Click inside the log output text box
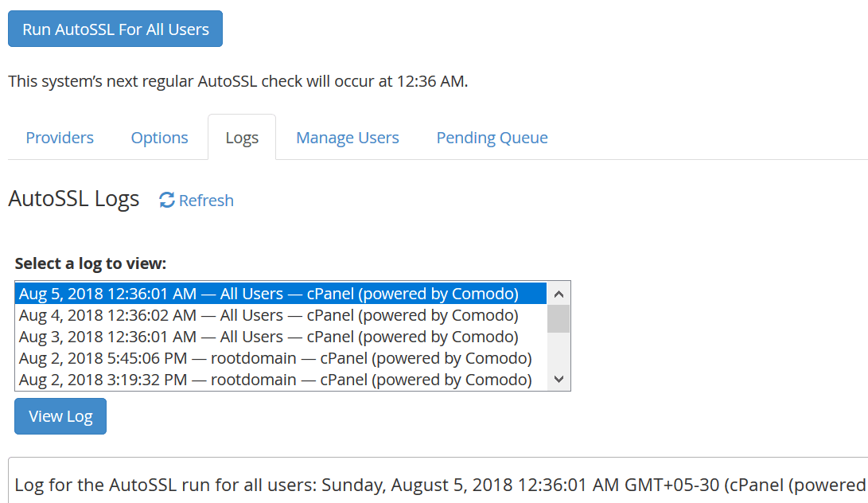 tap(438, 484)
